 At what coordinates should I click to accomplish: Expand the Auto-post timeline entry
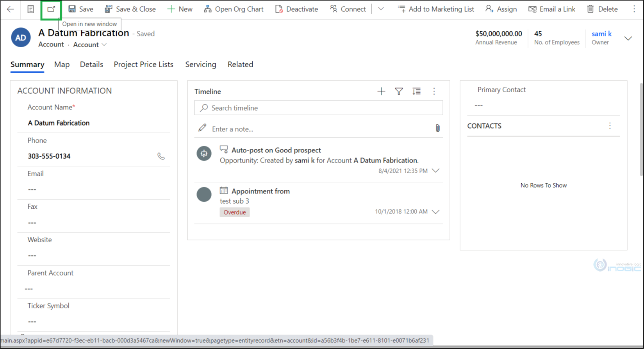pyautogui.click(x=436, y=171)
